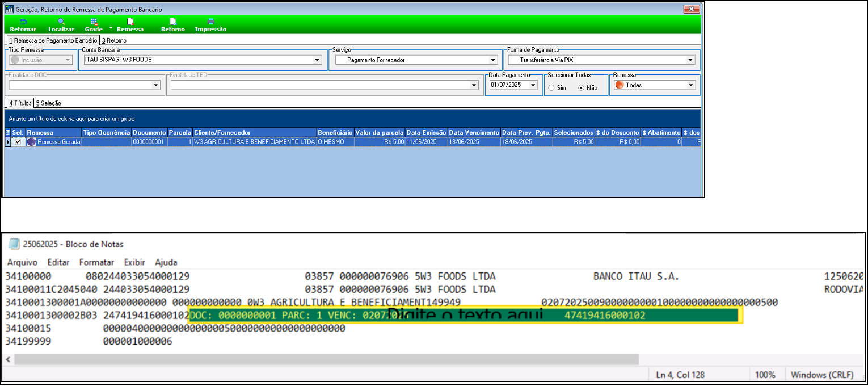Sort by the Selecionados column header
Image resolution: width=868 pixels, height=386 pixels.
point(574,132)
